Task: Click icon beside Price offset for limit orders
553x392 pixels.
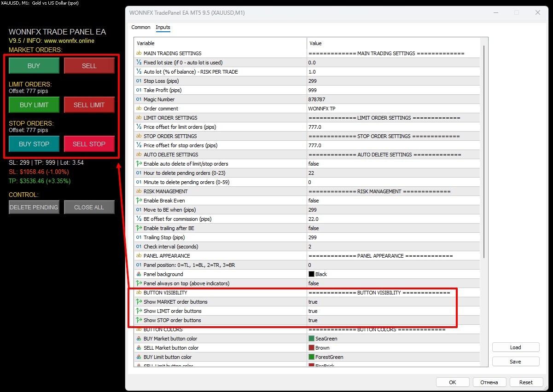Action: [x=139, y=127]
